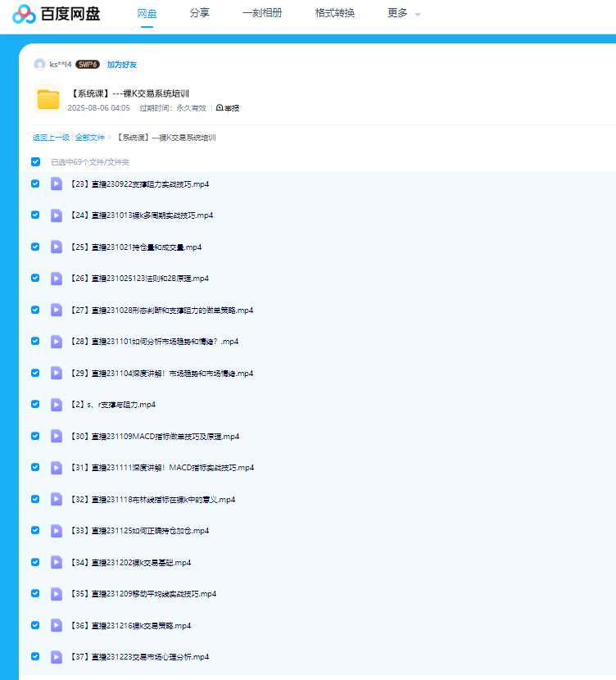Click the ks**l4 username
The width and height of the screenshot is (616, 680).
(61, 65)
